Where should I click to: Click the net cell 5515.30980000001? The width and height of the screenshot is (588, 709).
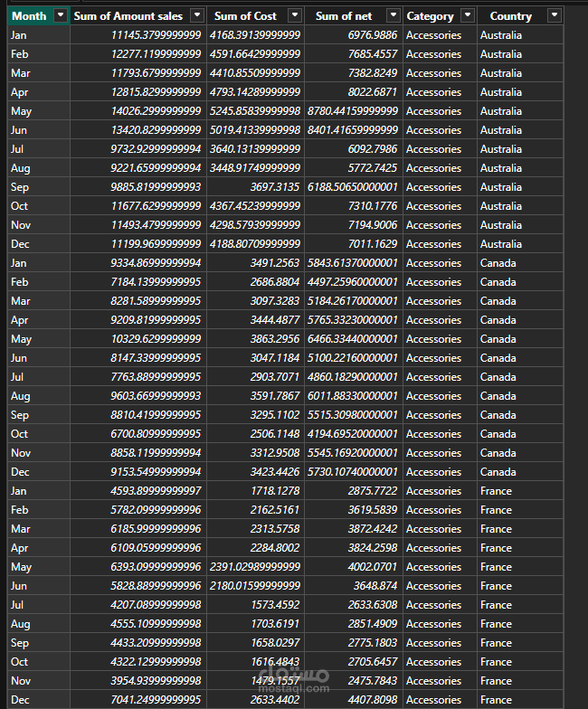point(354,415)
